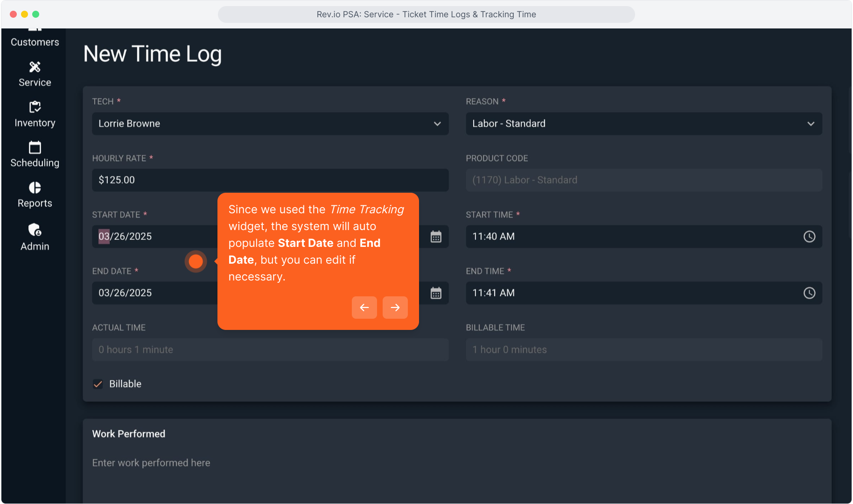Advance to next tooltip step

point(395,308)
